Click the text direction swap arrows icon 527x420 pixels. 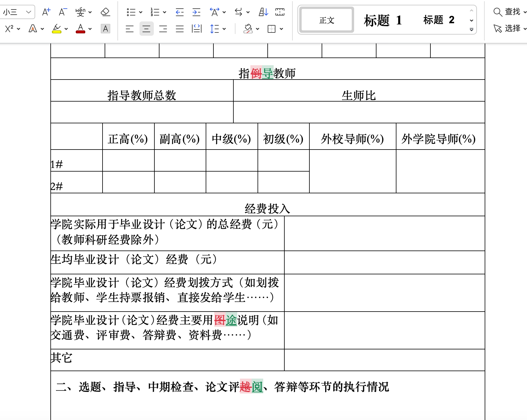pyautogui.click(x=238, y=12)
